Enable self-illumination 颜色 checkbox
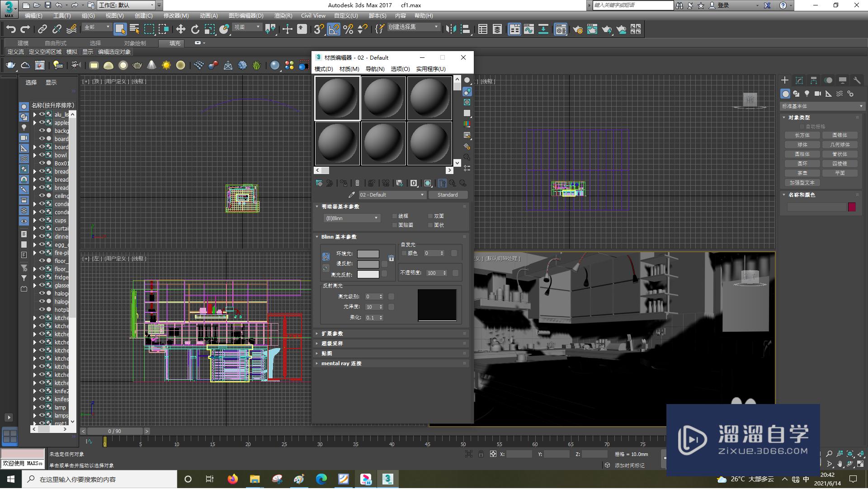 pyautogui.click(x=404, y=253)
